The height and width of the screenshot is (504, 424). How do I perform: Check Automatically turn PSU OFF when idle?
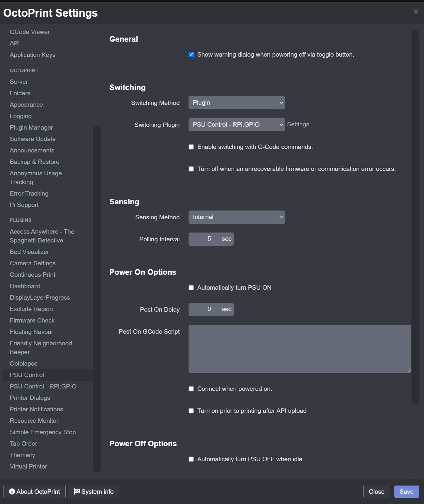[x=191, y=459]
